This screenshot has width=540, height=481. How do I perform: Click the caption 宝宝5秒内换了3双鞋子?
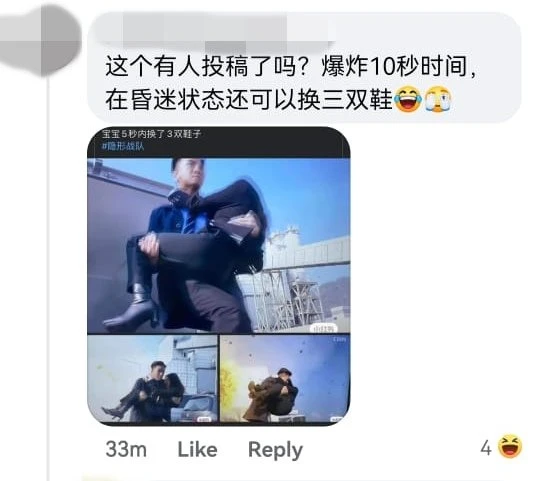tap(151, 134)
